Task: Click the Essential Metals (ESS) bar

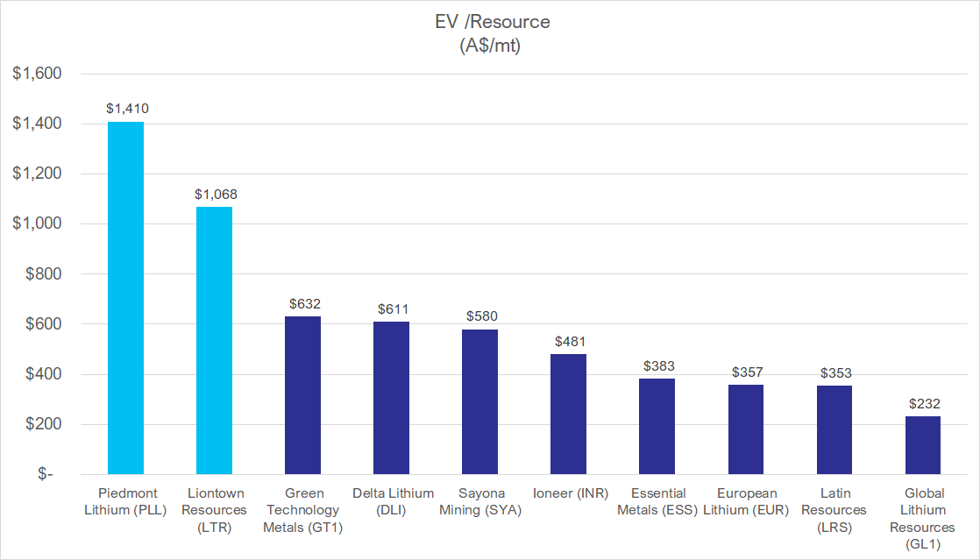Action: (x=657, y=427)
